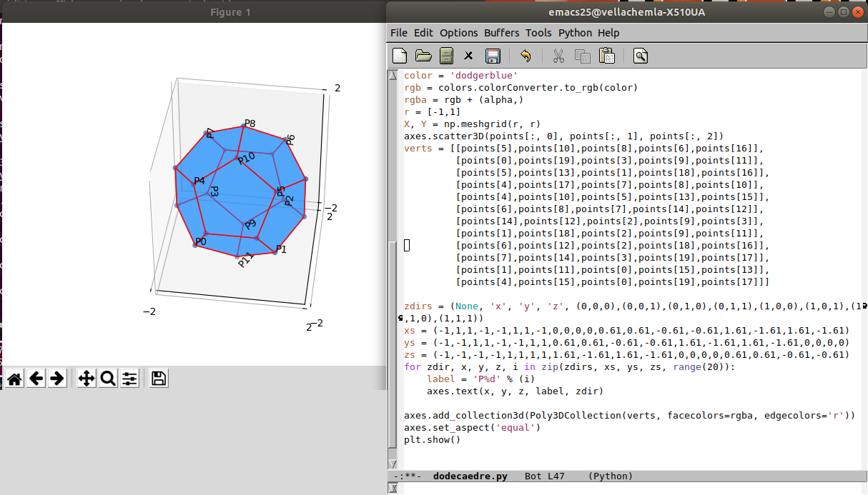Create a new file in Emacs toolbar
The image size is (868, 495).
coord(400,56)
